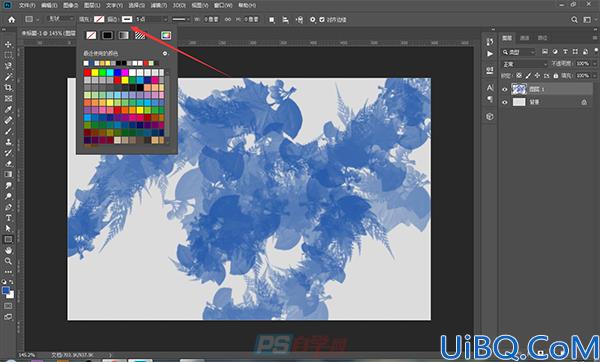Open the stroke width dropdown
The width and height of the screenshot is (600, 362).
152,19
